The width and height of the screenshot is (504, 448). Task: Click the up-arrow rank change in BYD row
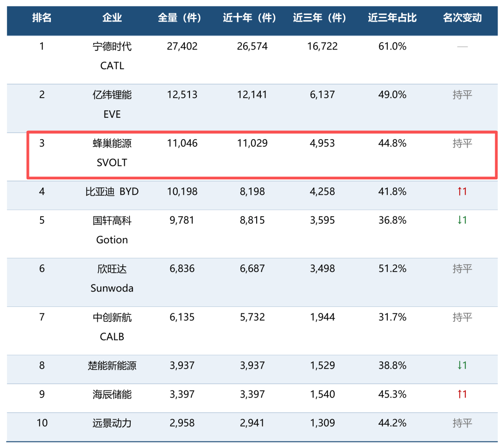click(x=462, y=192)
